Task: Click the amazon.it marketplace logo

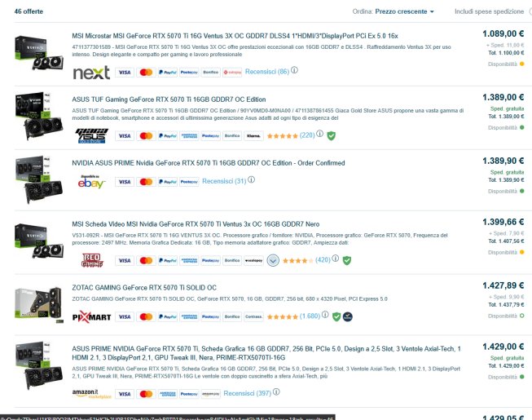Action: click(x=91, y=394)
